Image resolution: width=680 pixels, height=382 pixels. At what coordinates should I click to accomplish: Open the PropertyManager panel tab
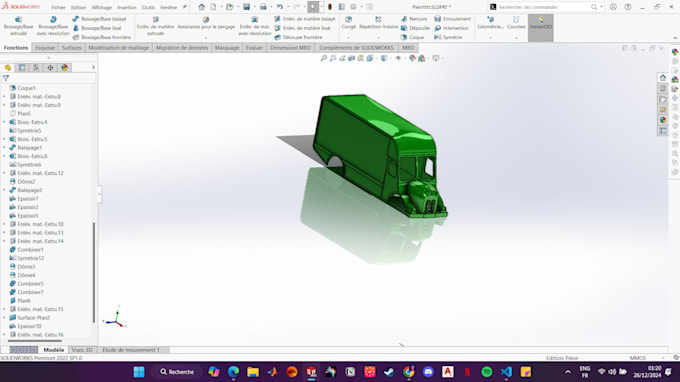(22, 68)
